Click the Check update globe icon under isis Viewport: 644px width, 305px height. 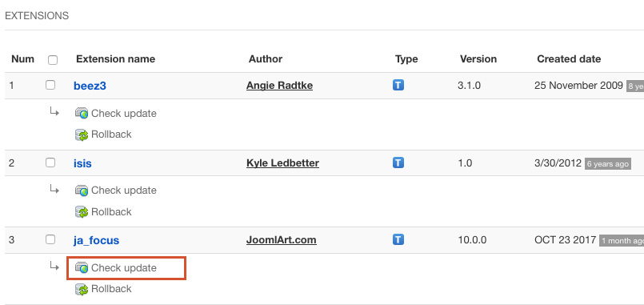coord(82,191)
